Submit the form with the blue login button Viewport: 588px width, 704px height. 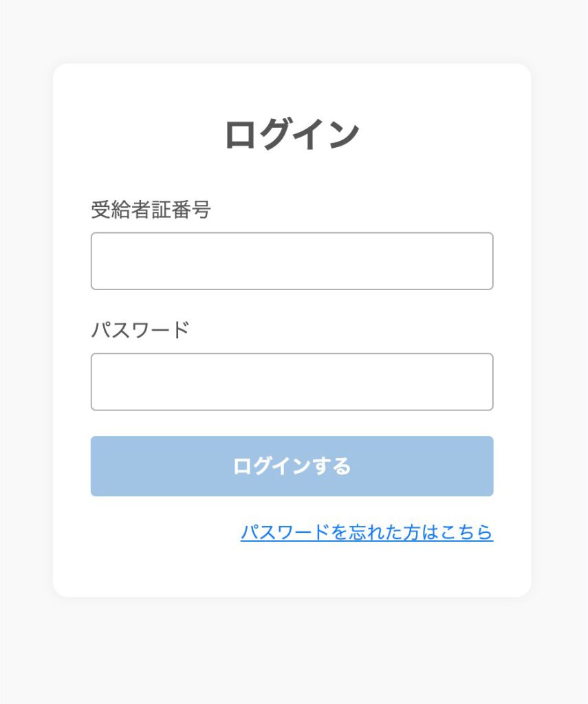[x=292, y=466]
